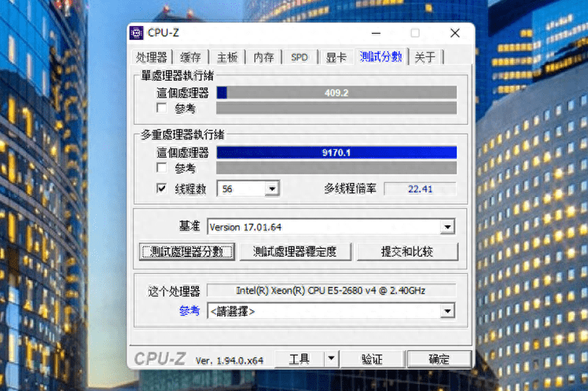This screenshot has width=588, height=391.
Task: Switch to the 显卡 tab
Action: (x=336, y=57)
